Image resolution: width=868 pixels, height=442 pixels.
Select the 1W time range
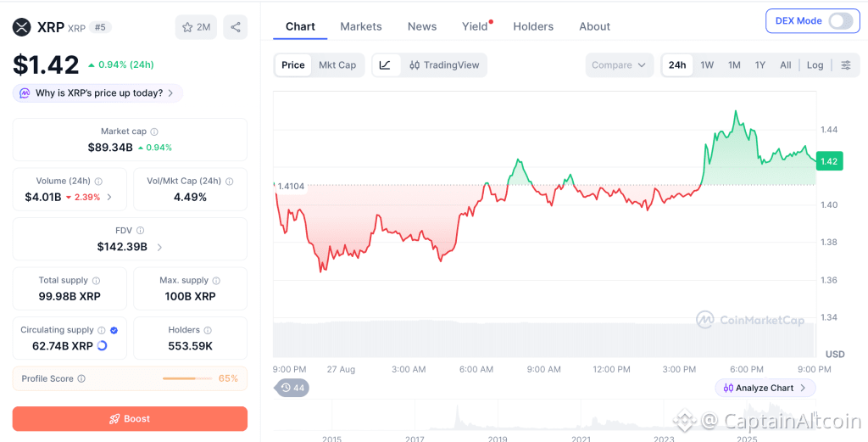point(707,64)
